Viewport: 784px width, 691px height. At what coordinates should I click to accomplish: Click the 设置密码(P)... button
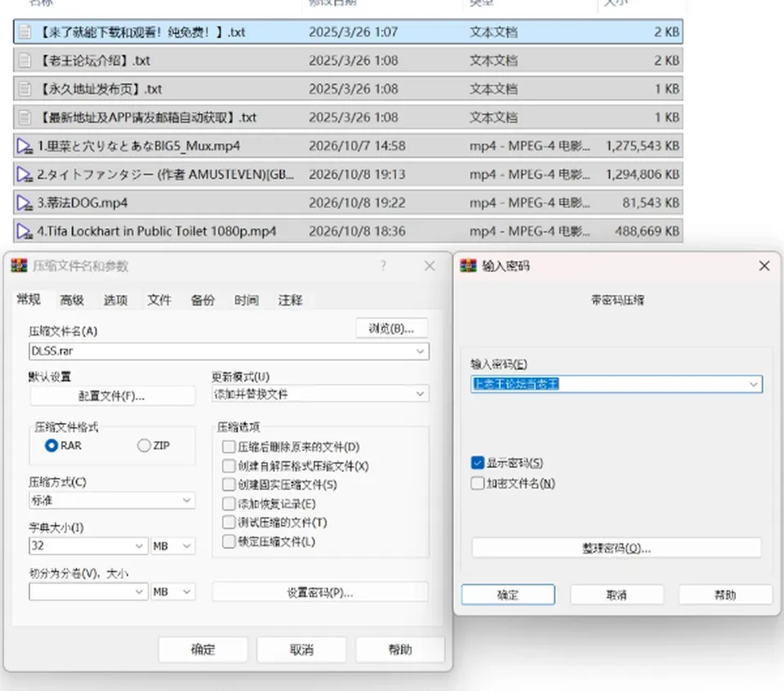[320, 592]
